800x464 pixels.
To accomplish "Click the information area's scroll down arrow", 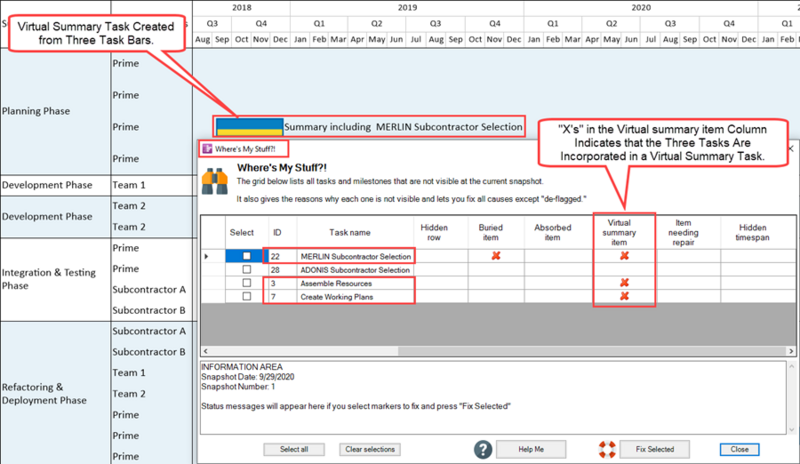I will 792,429.
